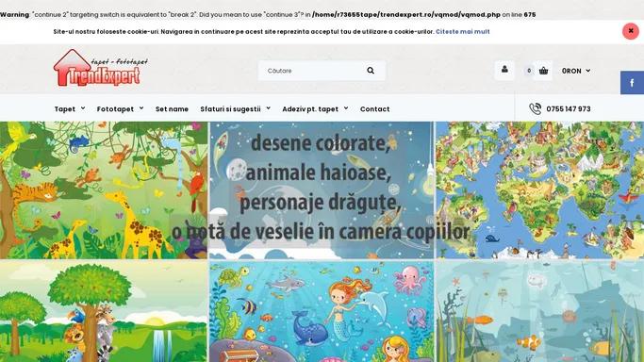Open the Adeziv pt. tapet menu
Image resolution: width=644 pixels, height=362 pixels.
pyautogui.click(x=310, y=109)
